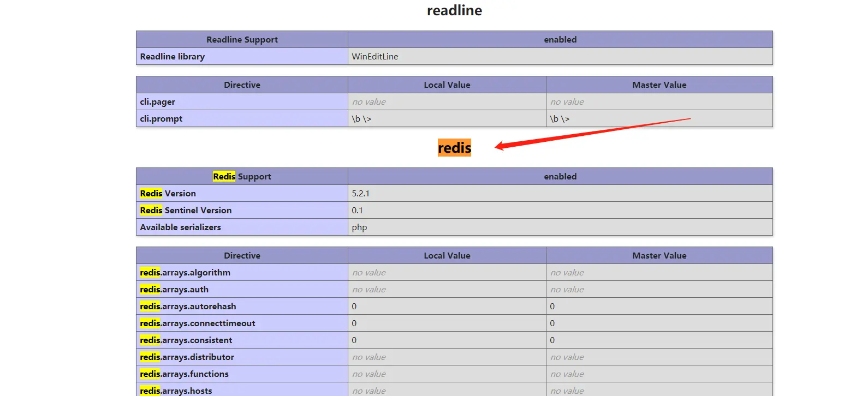Click redis.arrays.functions directive
The image size is (868, 396).
coord(184,374)
